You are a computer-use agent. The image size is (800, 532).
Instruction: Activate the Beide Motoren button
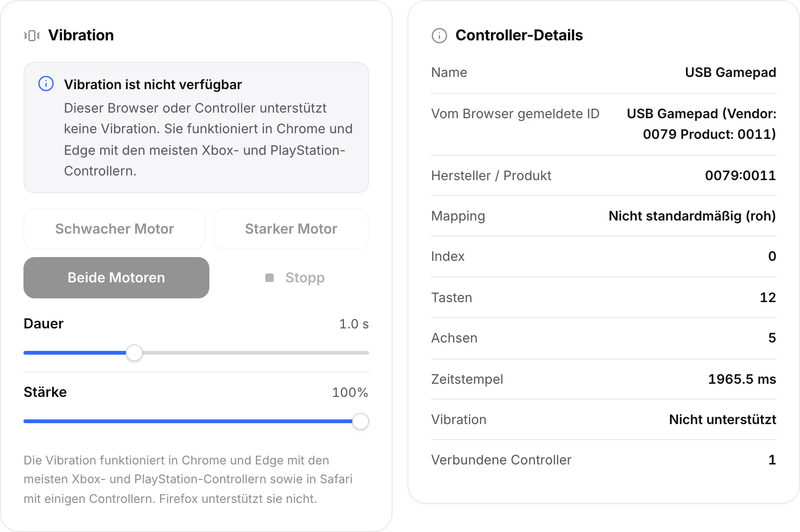click(116, 278)
